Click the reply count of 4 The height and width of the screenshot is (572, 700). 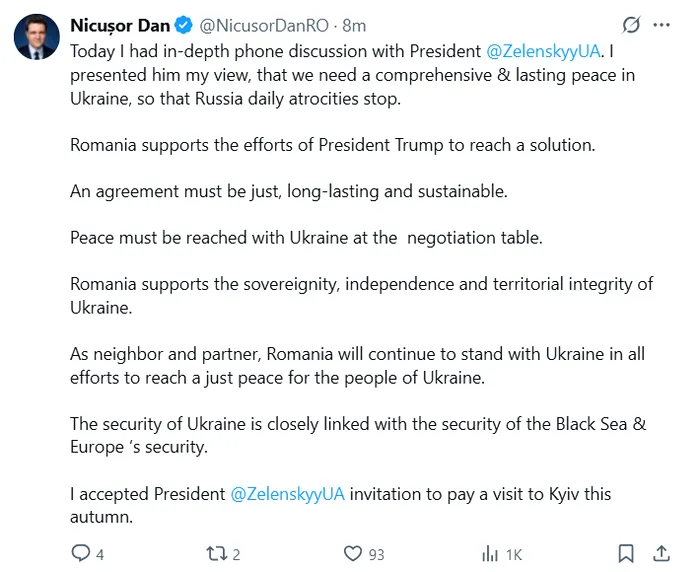100,554
